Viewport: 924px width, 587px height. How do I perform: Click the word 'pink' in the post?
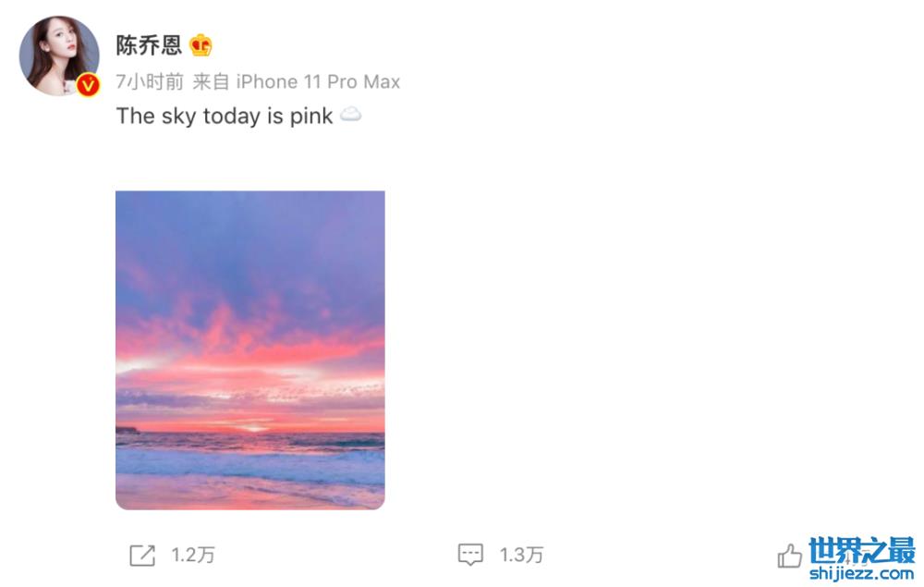click(x=310, y=116)
